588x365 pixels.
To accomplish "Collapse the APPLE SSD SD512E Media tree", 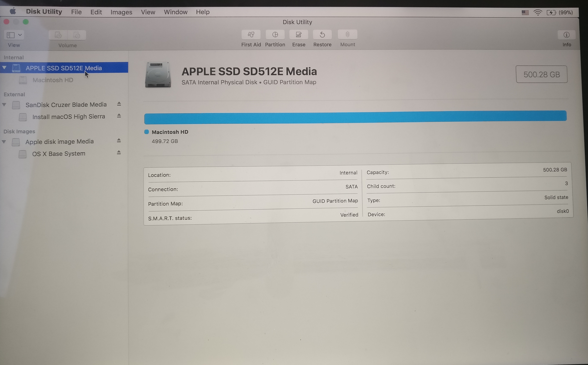I will 4,68.
